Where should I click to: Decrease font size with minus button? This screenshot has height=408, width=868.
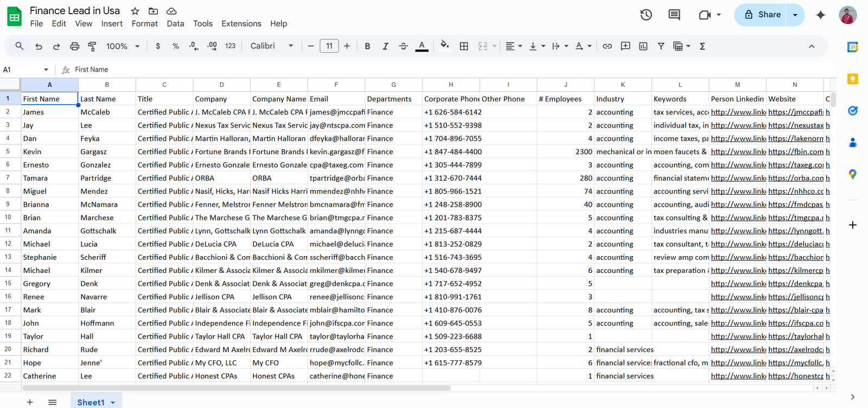311,46
